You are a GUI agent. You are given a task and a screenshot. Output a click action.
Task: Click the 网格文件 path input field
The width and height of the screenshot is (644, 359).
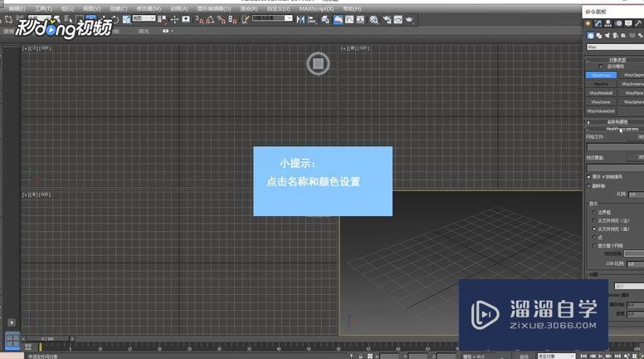615,147
